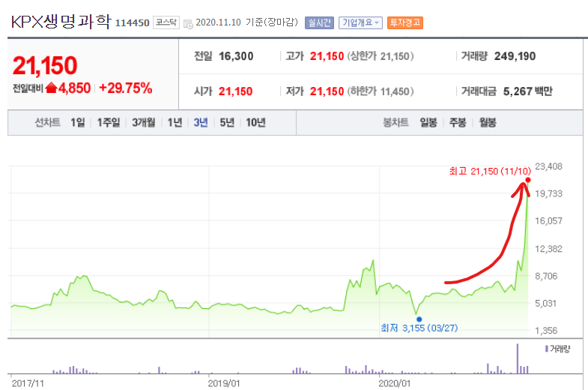This screenshot has height=390, width=588.
Task: Click the 23,408 price axis label
Action: 548,166
